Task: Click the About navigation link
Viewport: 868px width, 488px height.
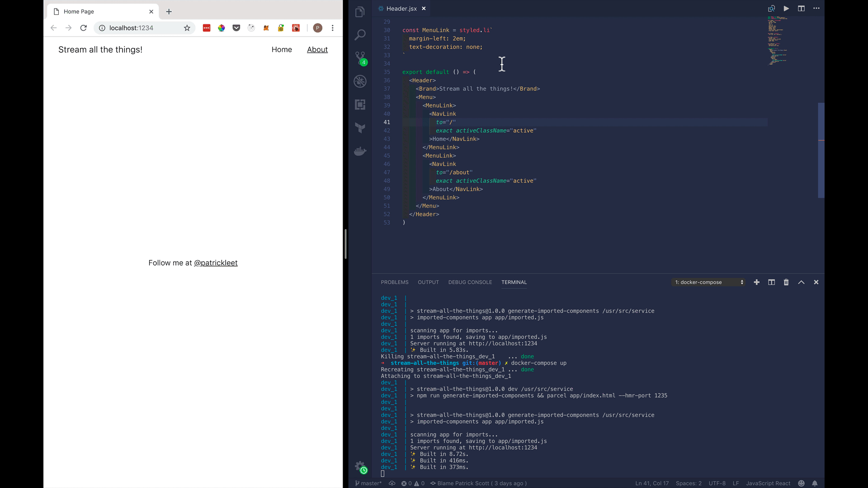Action: pyautogui.click(x=317, y=50)
